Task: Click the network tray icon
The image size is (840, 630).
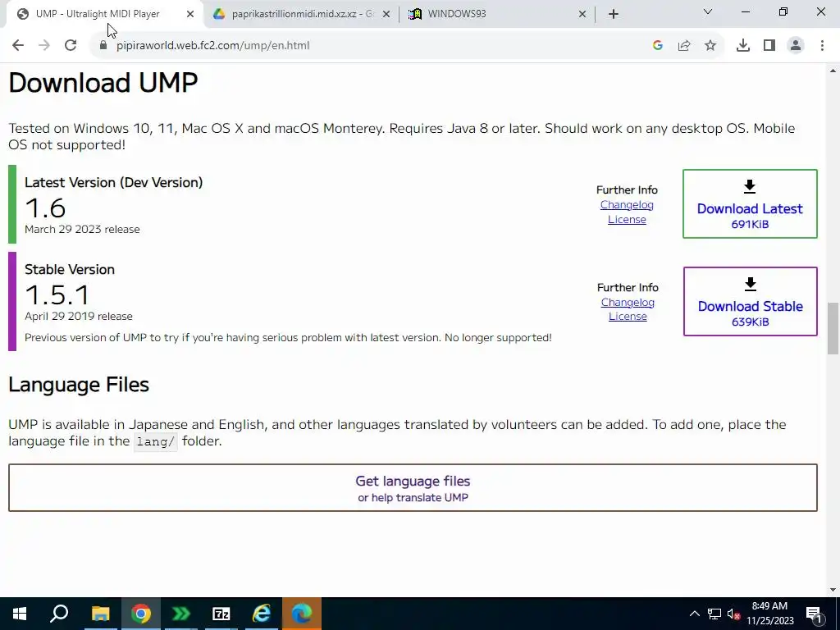Action: tap(714, 614)
